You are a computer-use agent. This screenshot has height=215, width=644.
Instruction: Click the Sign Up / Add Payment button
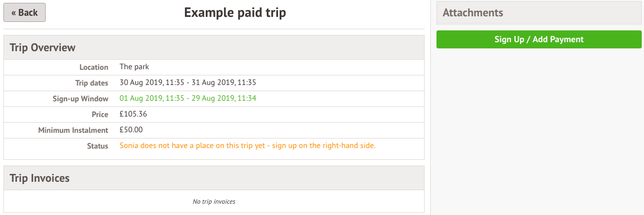539,39
